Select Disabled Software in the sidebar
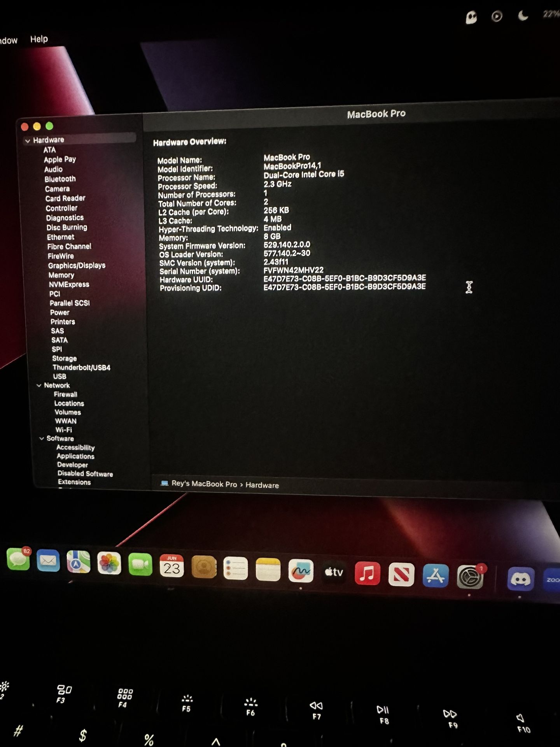 click(85, 473)
